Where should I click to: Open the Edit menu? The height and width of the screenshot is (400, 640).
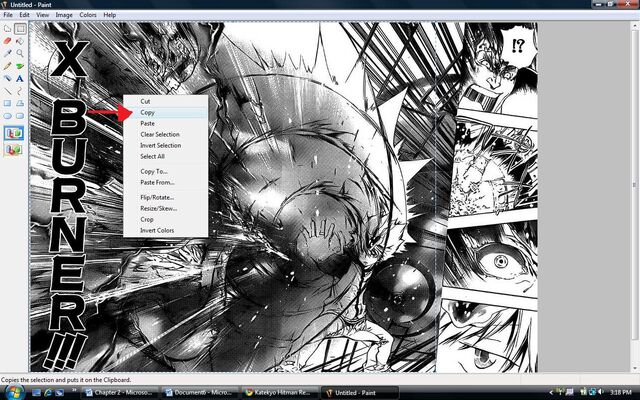[x=24, y=15]
